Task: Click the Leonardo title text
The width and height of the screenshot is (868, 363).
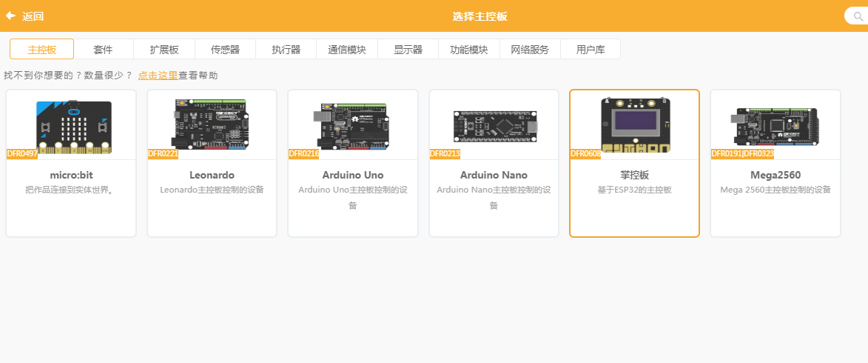Action: pos(212,175)
